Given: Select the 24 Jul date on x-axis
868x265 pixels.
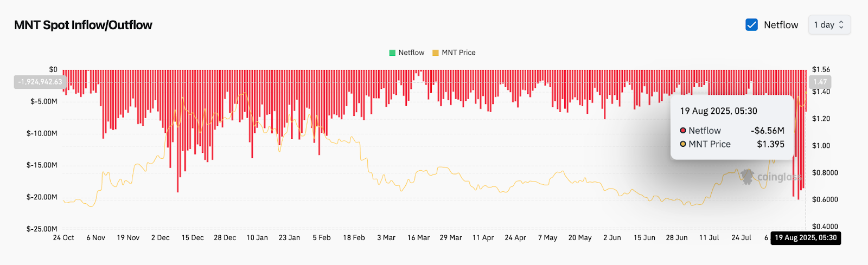Looking at the screenshot, I should (741, 238).
